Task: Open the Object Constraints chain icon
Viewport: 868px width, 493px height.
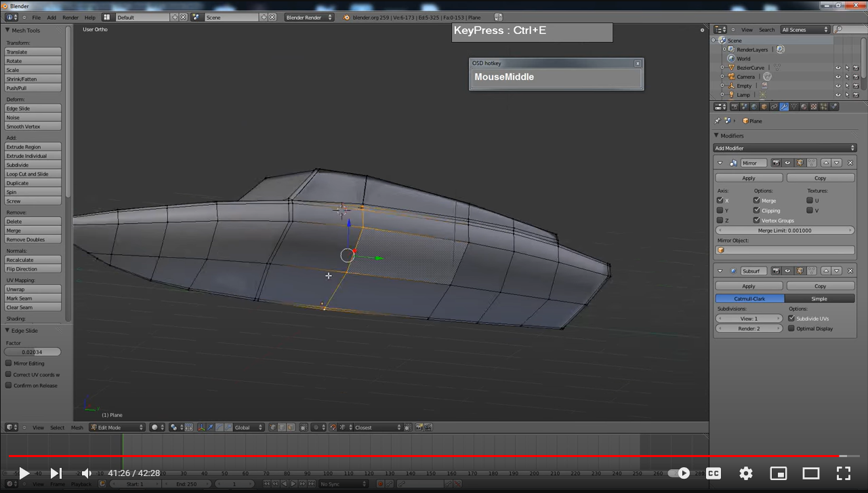Action: pos(774,107)
